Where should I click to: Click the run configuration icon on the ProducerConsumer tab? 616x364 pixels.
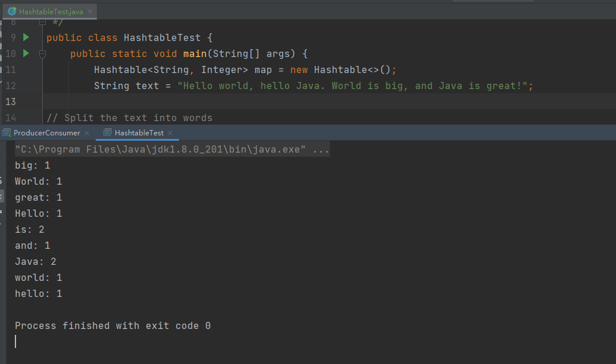click(x=7, y=133)
